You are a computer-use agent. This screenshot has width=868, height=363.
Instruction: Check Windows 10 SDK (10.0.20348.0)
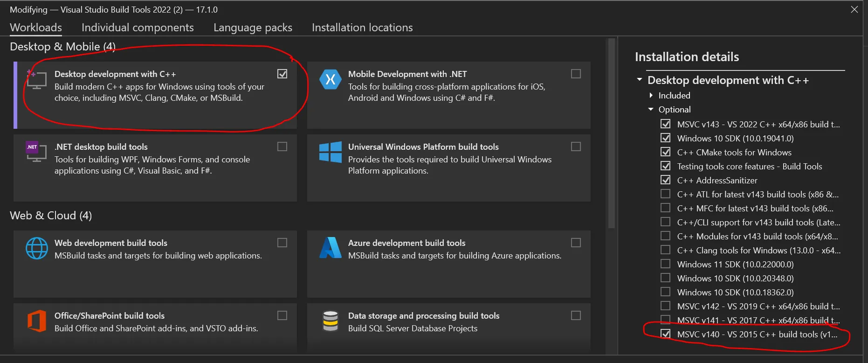(665, 278)
